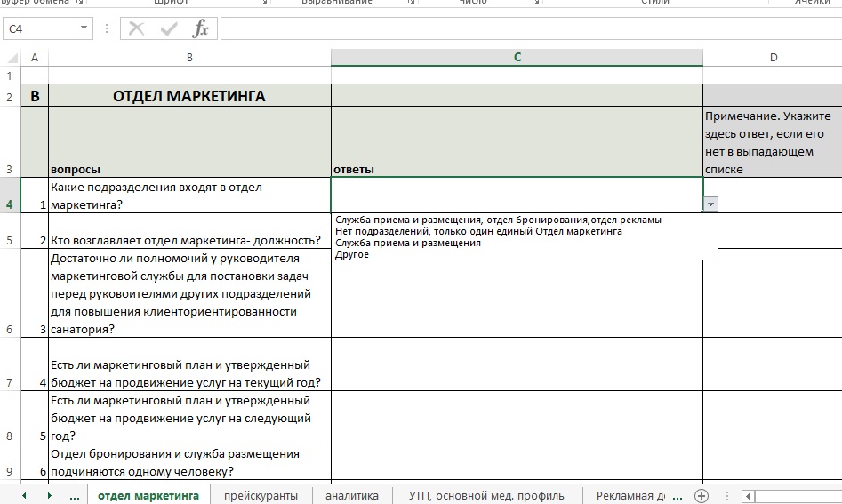Select row 3 header
The width and height of the screenshot is (842, 504).
point(10,142)
